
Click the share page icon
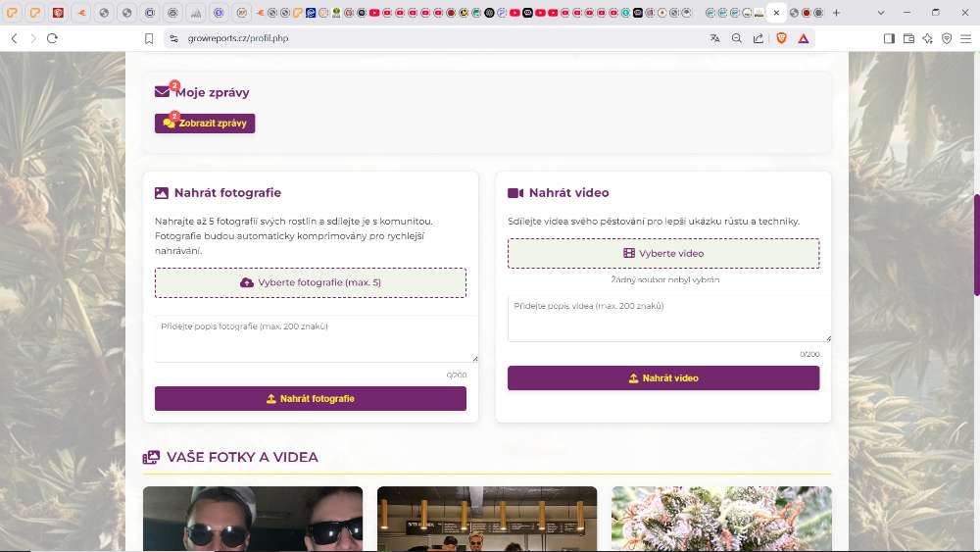click(x=759, y=38)
